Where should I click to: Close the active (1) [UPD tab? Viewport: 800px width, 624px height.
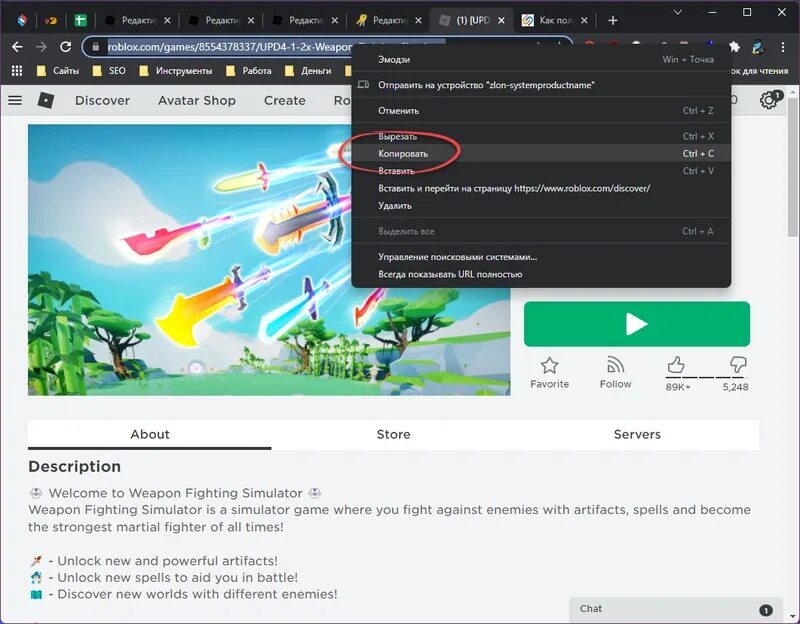pos(502,20)
